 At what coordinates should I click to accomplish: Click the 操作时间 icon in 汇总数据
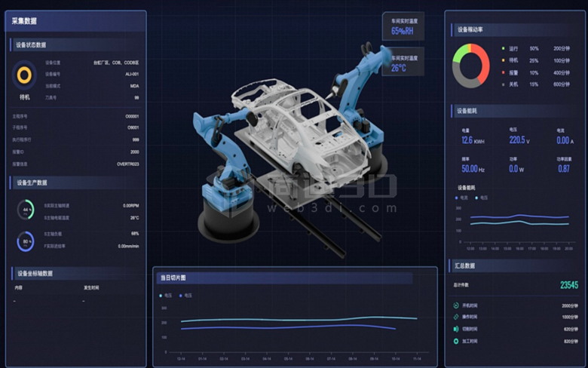[x=456, y=317]
